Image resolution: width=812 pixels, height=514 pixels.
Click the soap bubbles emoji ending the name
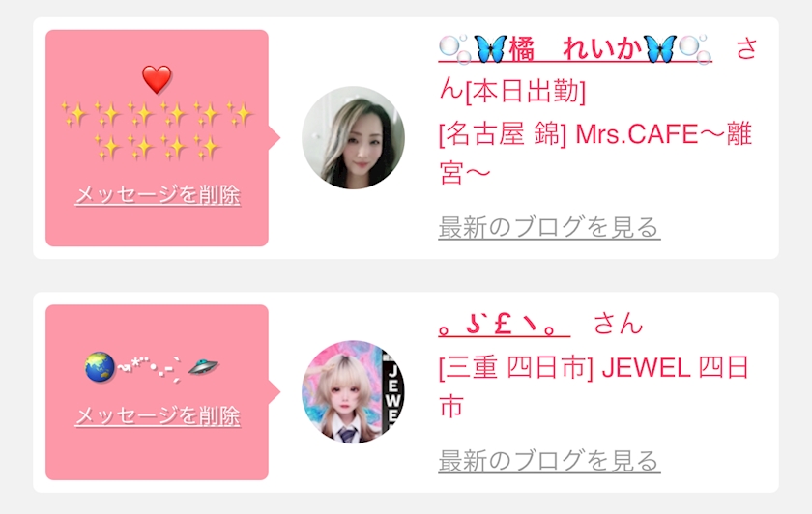pos(695,48)
